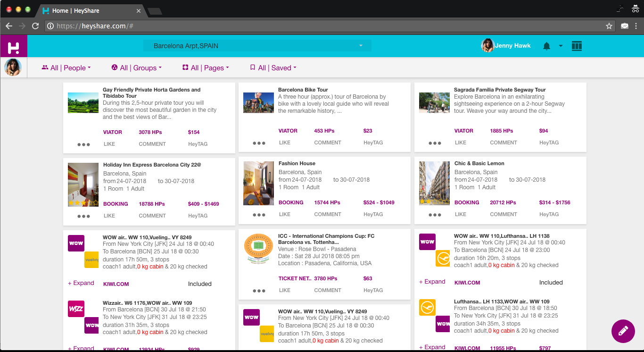Open the three-dot menu on Barcelona Bike Tour card

(258, 142)
